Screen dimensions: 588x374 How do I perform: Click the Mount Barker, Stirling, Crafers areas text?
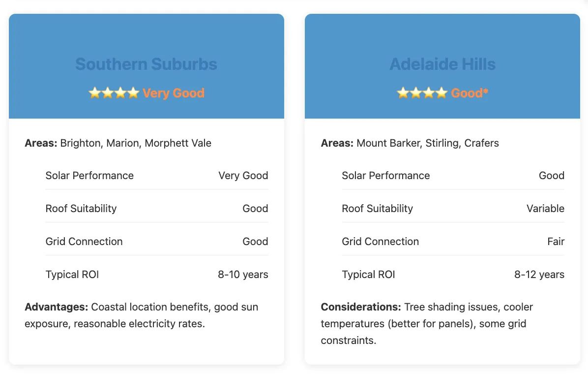(x=428, y=143)
